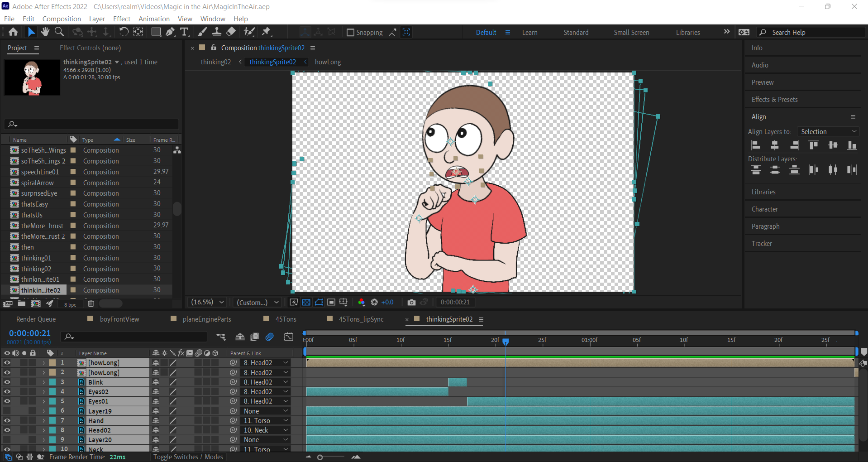The width and height of the screenshot is (868, 462).
Task: Click the trash delete icon in Project panel
Action: pos(91,303)
